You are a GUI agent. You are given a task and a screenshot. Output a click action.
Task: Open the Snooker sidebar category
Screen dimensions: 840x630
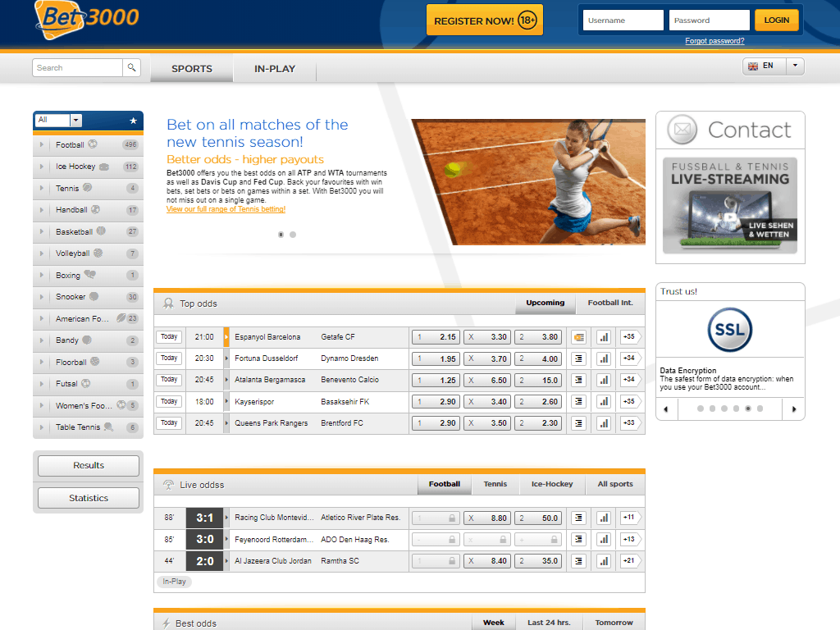pos(88,297)
